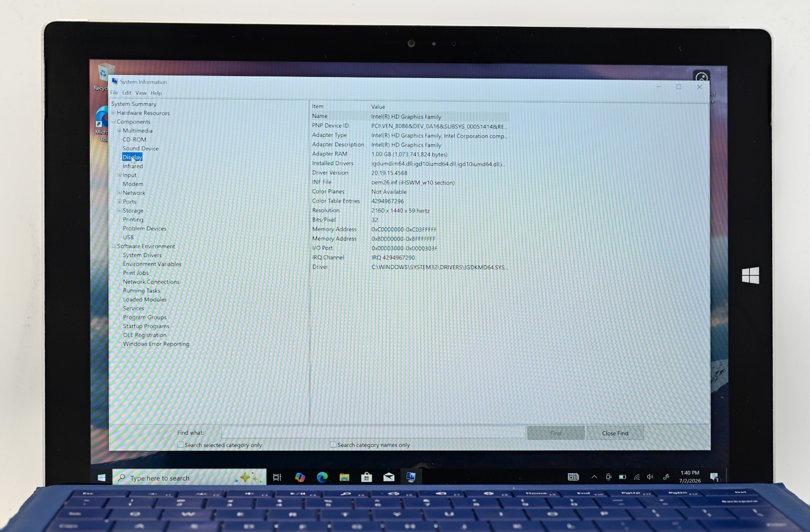Image resolution: width=810 pixels, height=532 pixels.
Task: Click the Driver Version row
Action: [x=410, y=173]
